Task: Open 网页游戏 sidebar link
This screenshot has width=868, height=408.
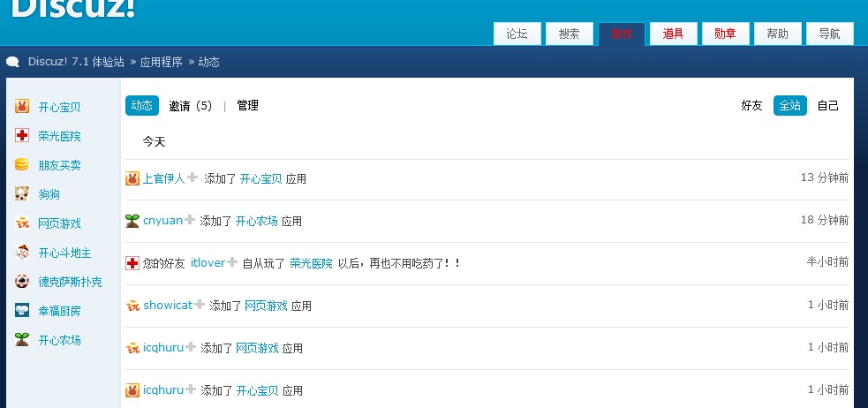Action: pyautogui.click(x=59, y=223)
